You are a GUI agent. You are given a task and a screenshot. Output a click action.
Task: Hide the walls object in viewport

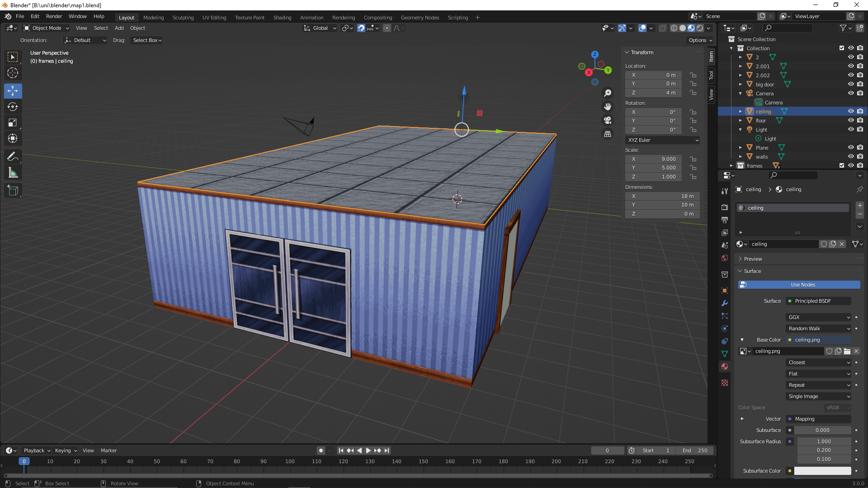851,156
